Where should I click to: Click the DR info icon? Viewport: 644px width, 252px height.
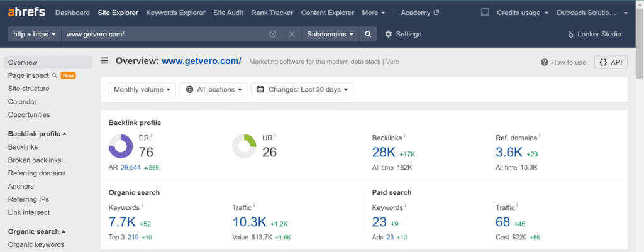coord(152,136)
